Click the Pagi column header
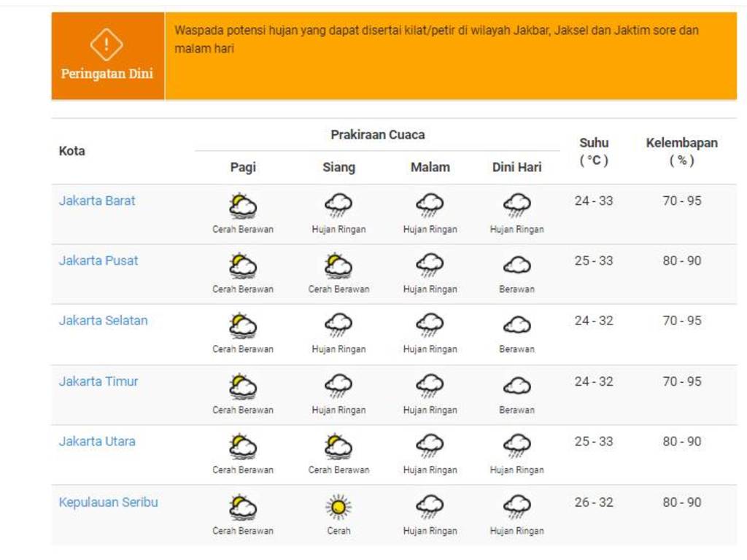Screen dimensions: 747x560 [243, 167]
